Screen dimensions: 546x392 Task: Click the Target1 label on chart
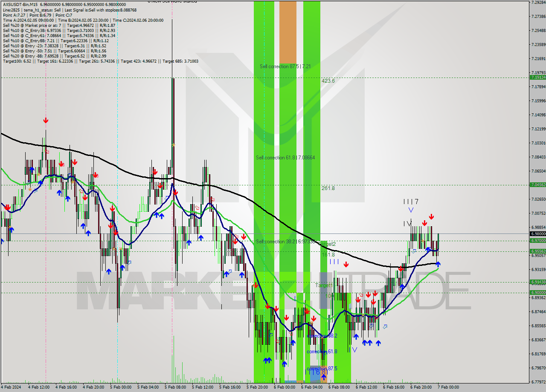tap(324, 285)
